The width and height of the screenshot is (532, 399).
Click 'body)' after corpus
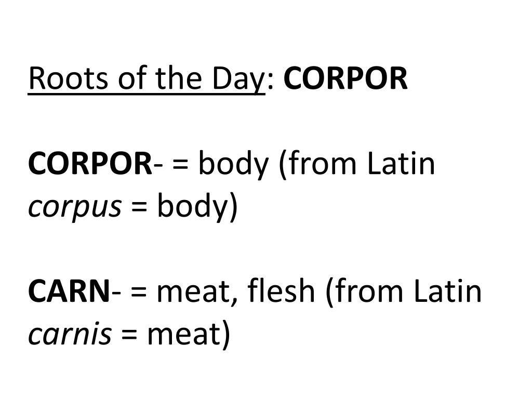click(x=197, y=208)
